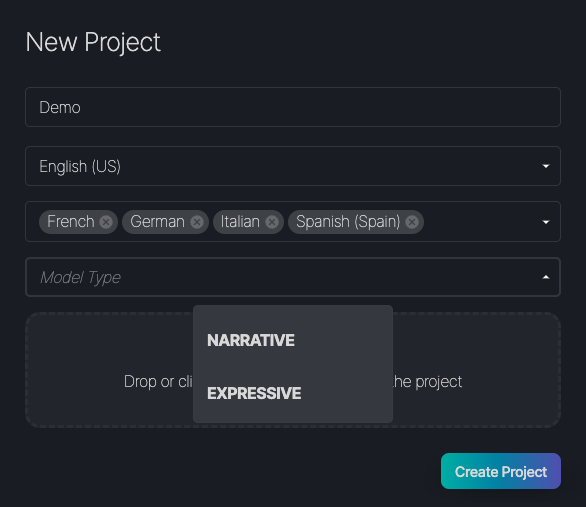Select the Italian chip label
Screen dimensions: 586x507
[x=240, y=222]
